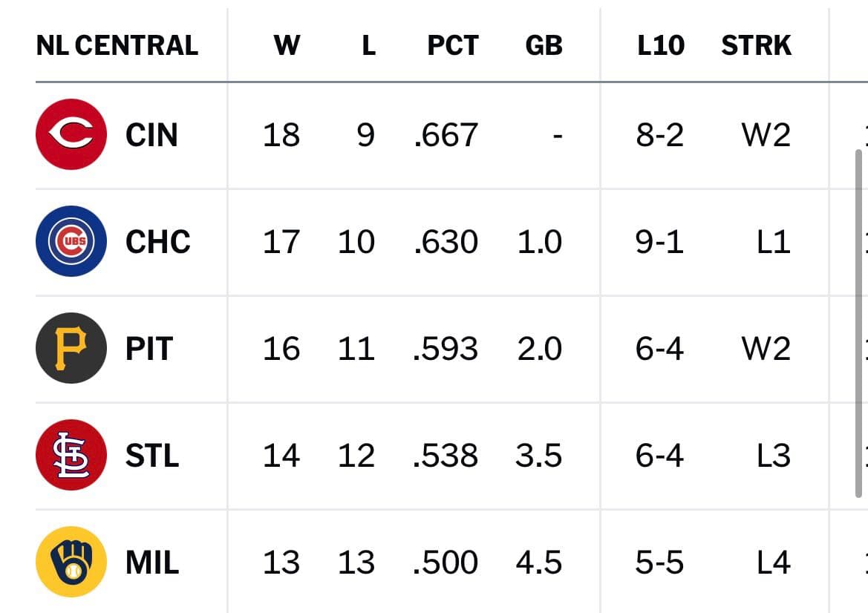Click the Cincinnati Reds logo
Viewport: 868px width, 613px height.
[x=71, y=134]
